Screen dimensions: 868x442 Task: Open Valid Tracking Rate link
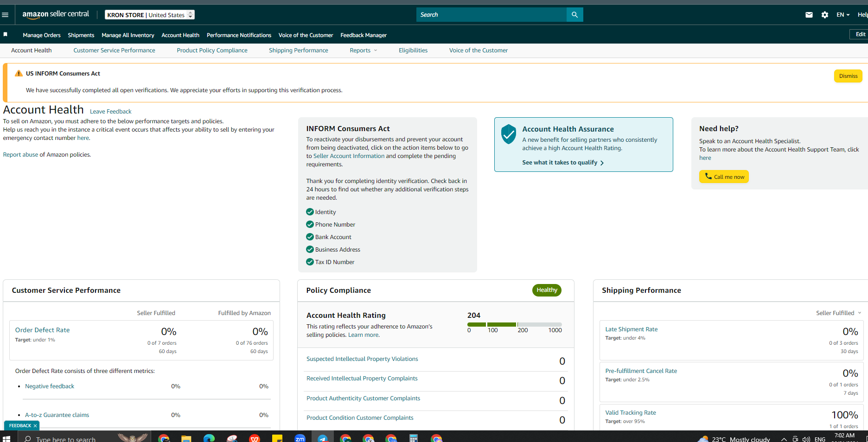click(x=631, y=413)
